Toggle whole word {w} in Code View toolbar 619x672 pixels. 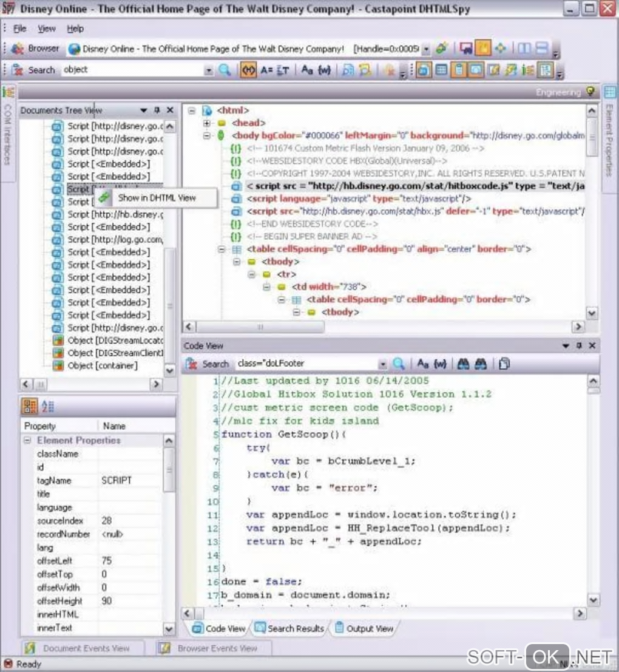click(440, 364)
